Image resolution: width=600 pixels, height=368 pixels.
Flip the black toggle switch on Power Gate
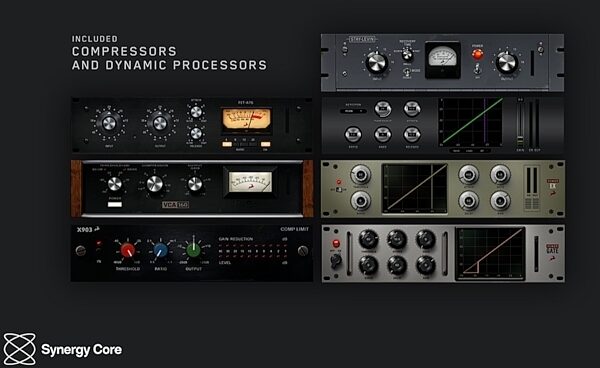pyautogui.click(x=336, y=261)
